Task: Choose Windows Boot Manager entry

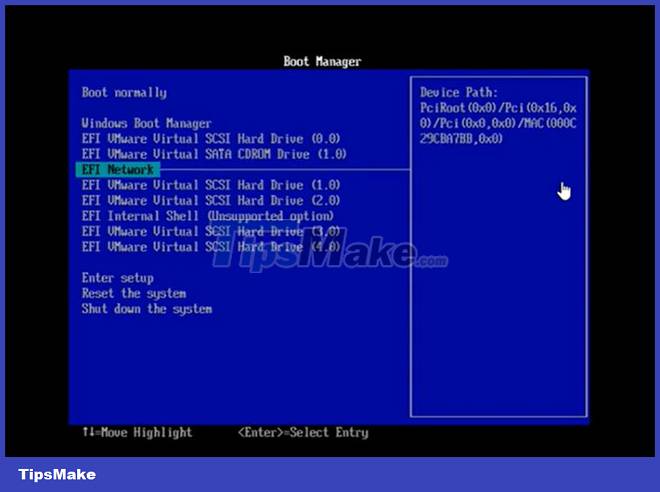Action: coord(146,123)
